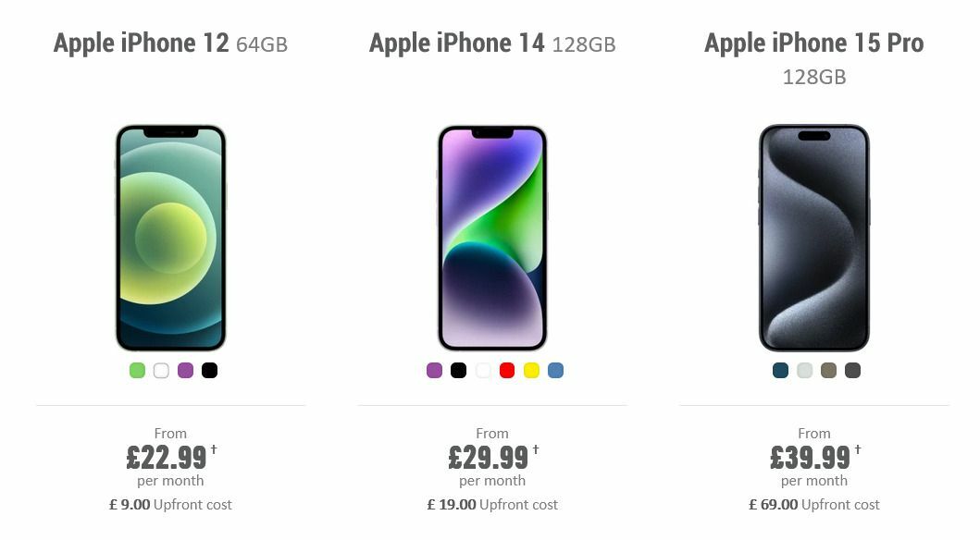The width and height of the screenshot is (980, 540).
Task: Select the purple color swatch for iPhone 14
Action: pos(434,371)
